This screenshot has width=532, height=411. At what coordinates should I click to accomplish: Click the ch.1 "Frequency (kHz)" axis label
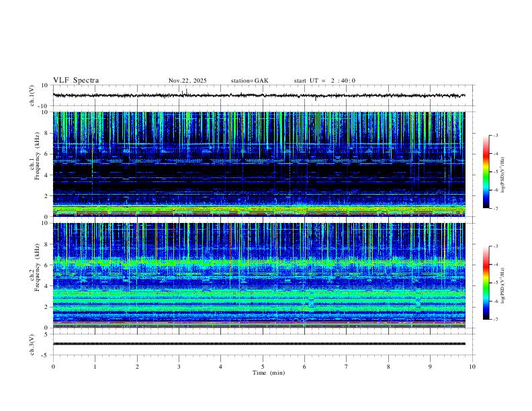(37, 156)
